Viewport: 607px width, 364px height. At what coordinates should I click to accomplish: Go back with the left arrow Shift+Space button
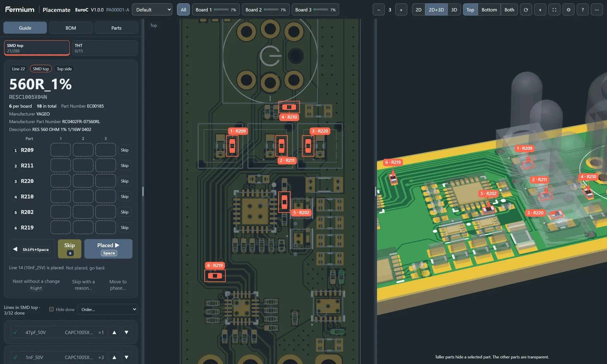click(32, 249)
